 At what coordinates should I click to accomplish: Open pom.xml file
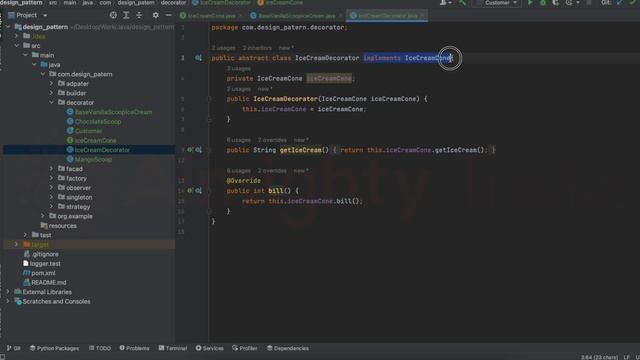coord(39,273)
